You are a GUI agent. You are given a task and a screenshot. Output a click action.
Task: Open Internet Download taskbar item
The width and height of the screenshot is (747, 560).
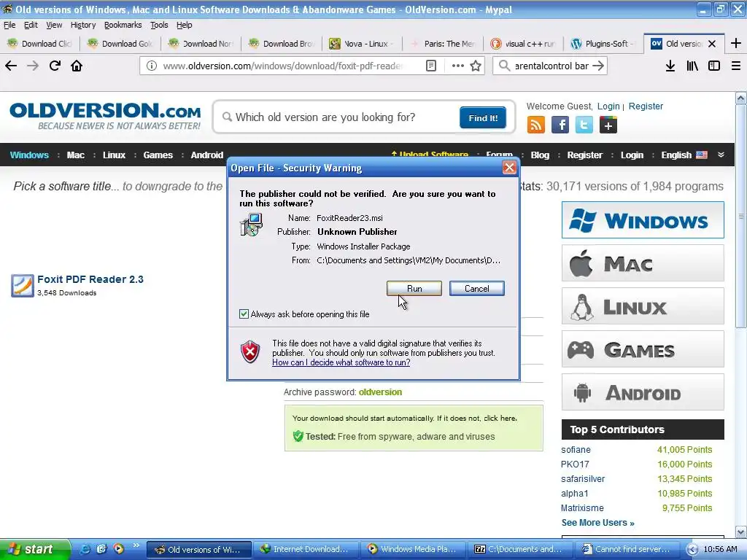tap(305, 549)
